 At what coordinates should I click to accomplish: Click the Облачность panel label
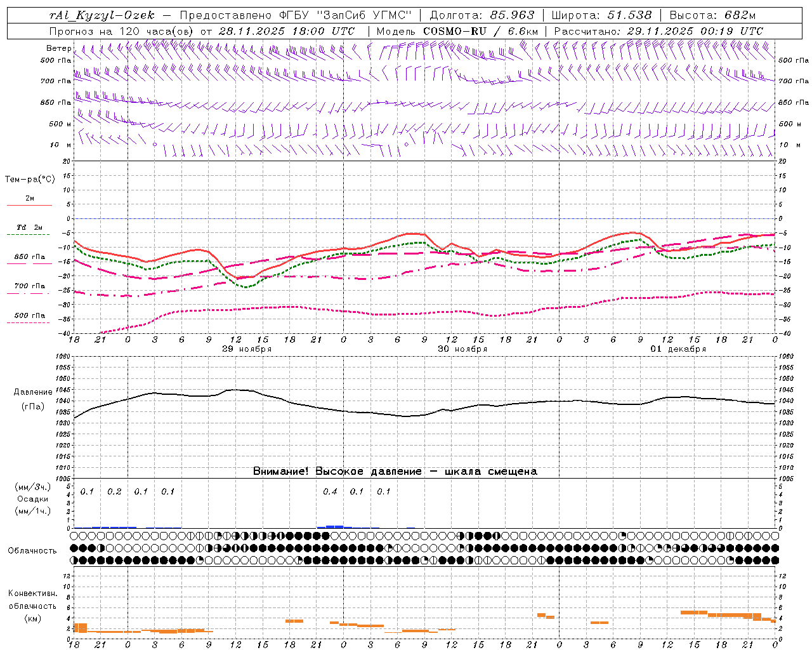(32, 550)
